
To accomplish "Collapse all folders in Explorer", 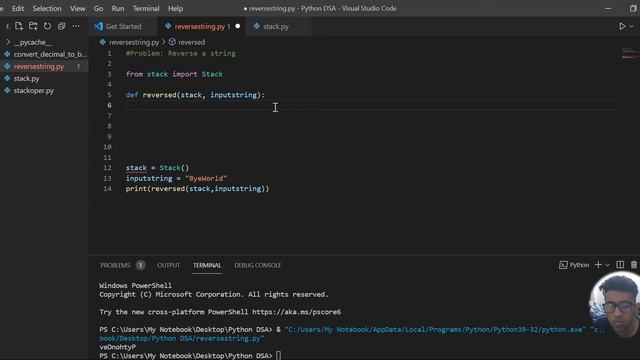I will (x=62, y=26).
